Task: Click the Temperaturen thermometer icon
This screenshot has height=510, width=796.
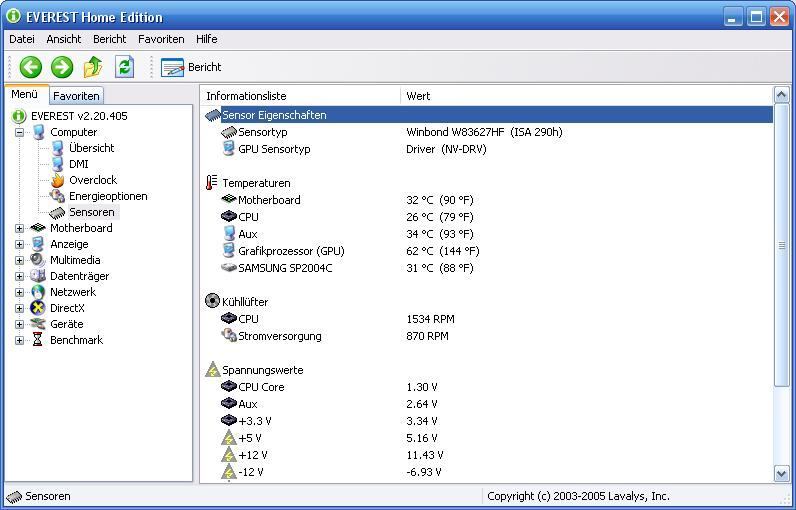Action: 211,183
